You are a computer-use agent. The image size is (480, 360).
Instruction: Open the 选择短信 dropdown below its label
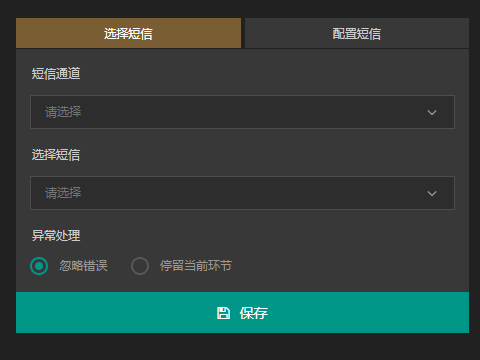coord(242,193)
